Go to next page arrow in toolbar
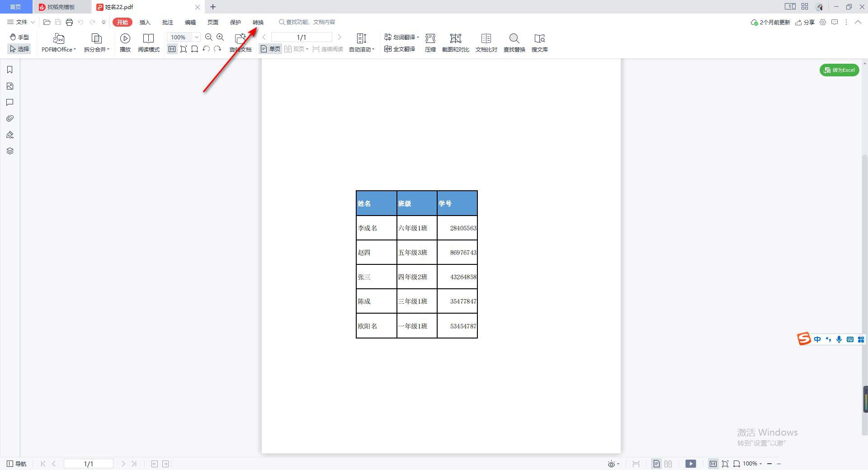The height and width of the screenshot is (470, 868). pos(340,37)
